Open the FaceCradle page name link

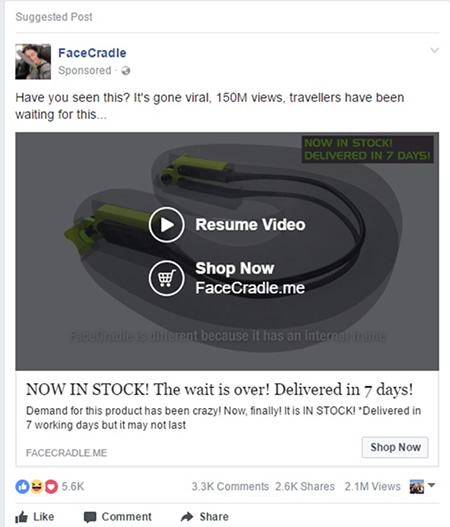(92, 53)
